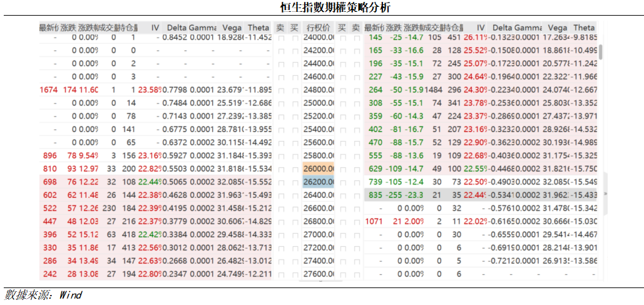Select the 27600.00 strike price cell

(x=319, y=274)
